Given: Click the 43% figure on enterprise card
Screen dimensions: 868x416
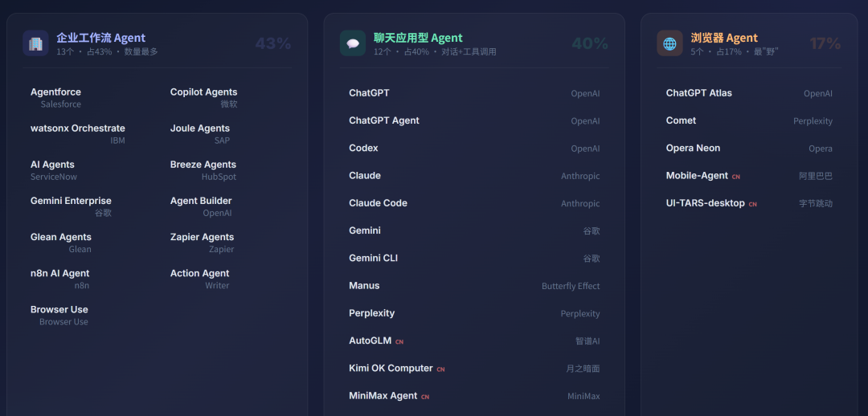Looking at the screenshot, I should [x=273, y=43].
